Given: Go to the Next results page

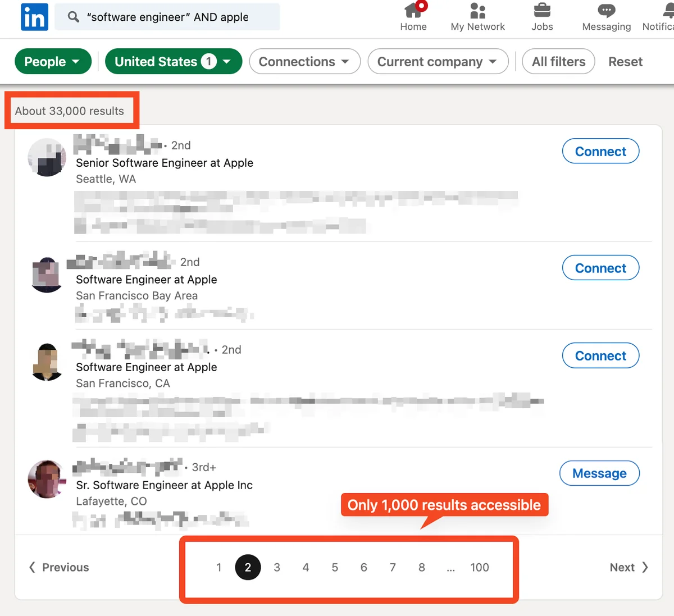Looking at the screenshot, I should [629, 567].
